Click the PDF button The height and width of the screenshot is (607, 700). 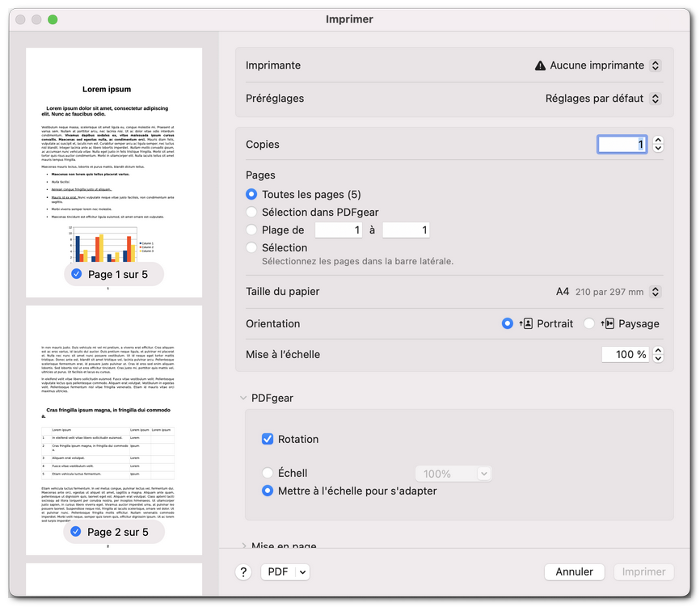(x=277, y=571)
